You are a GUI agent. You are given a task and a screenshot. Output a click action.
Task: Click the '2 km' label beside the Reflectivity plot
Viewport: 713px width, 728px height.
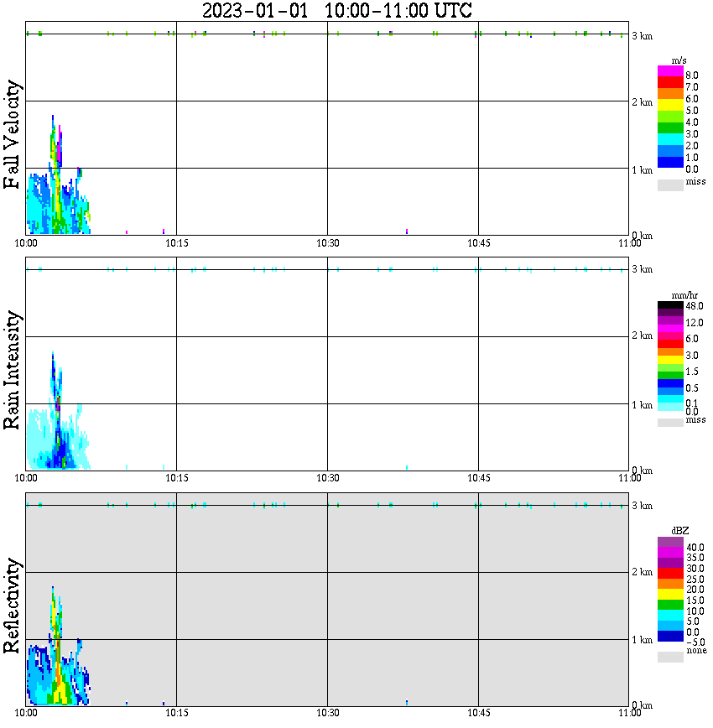642,573
